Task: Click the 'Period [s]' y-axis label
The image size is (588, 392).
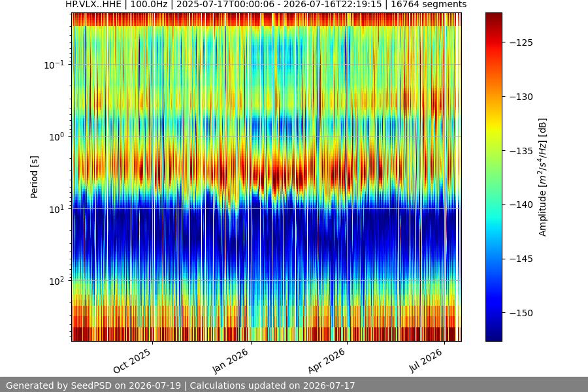Action: [x=34, y=177]
